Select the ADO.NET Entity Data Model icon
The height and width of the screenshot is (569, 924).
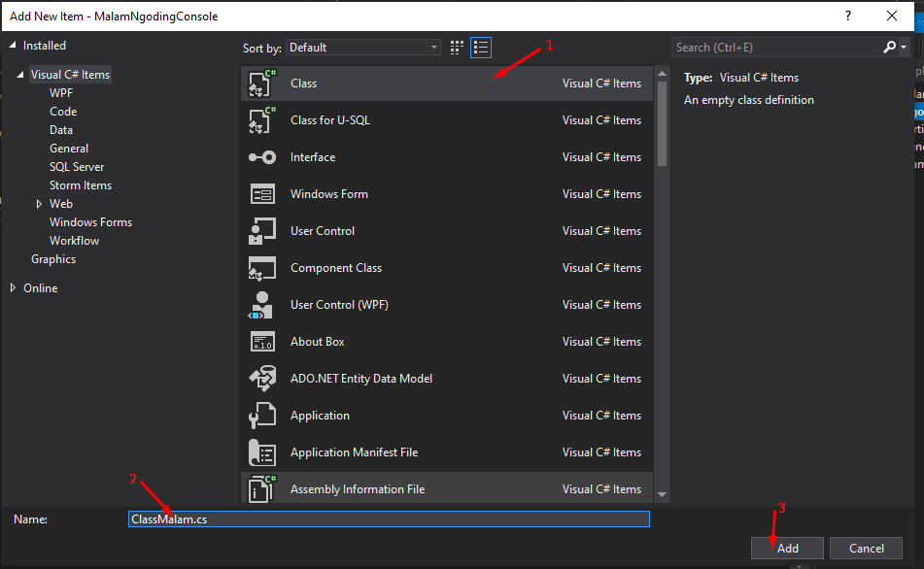point(262,379)
